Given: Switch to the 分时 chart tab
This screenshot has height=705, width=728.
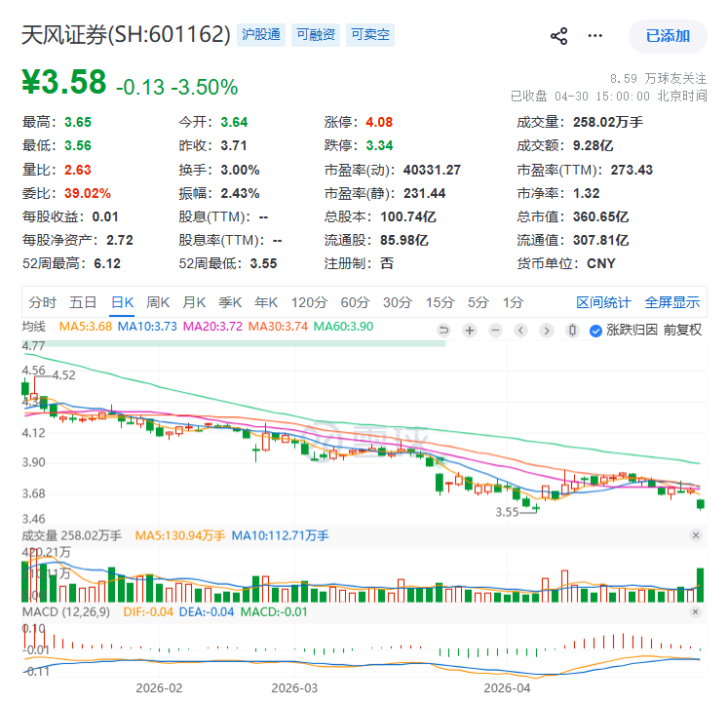Looking at the screenshot, I should coord(42,303).
